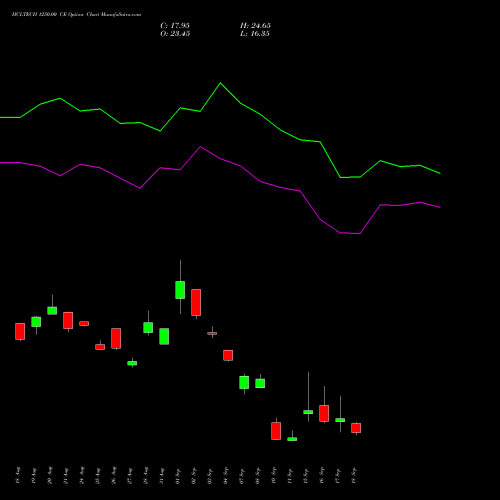Click the '07 Sep' date label

(242, 476)
